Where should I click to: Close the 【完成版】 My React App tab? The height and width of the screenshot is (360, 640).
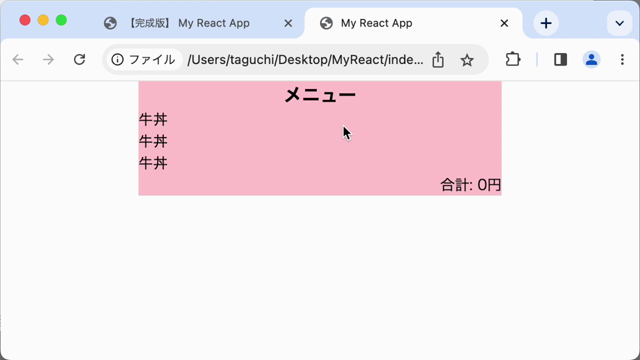coord(288,23)
